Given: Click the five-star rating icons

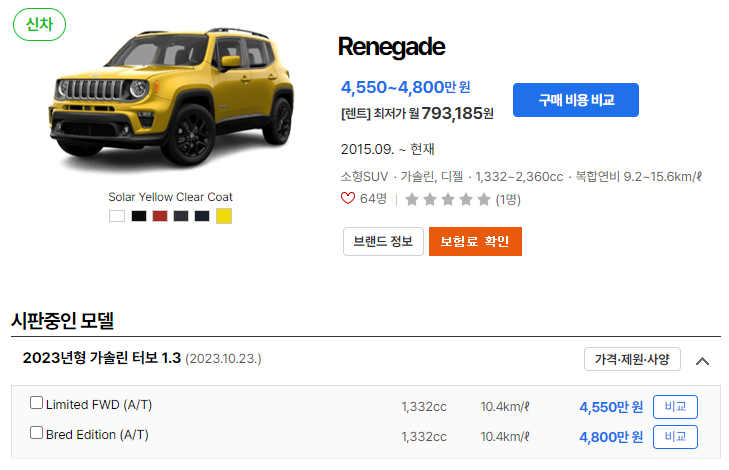Looking at the screenshot, I should [448, 199].
